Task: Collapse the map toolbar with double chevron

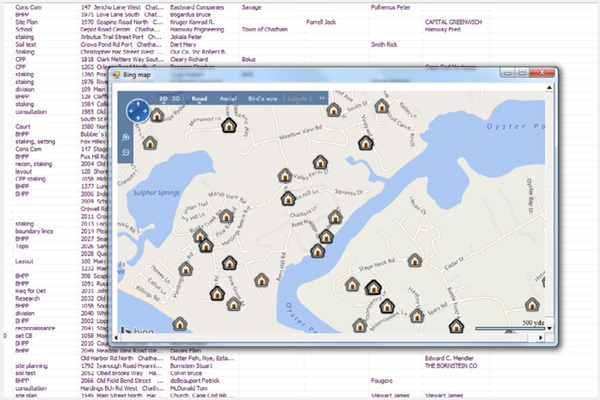Action: [322, 98]
